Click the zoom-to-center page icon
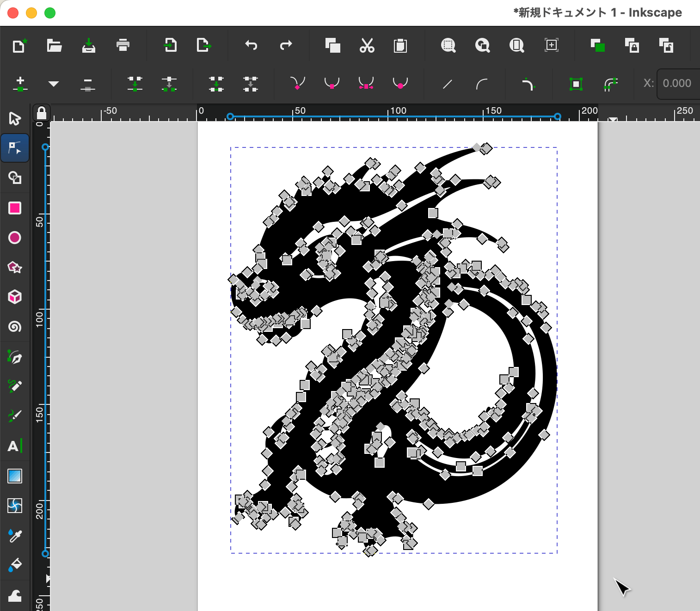 pyautogui.click(x=552, y=45)
